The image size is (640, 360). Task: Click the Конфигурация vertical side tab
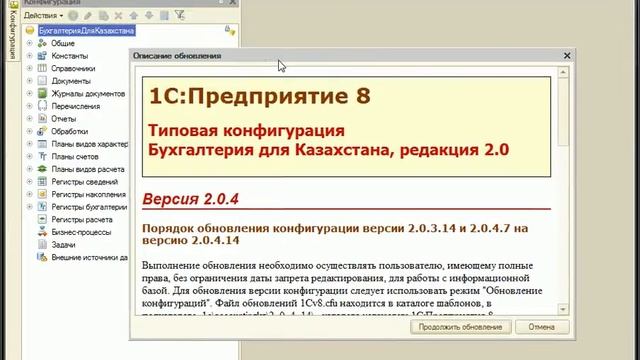pos(13,31)
